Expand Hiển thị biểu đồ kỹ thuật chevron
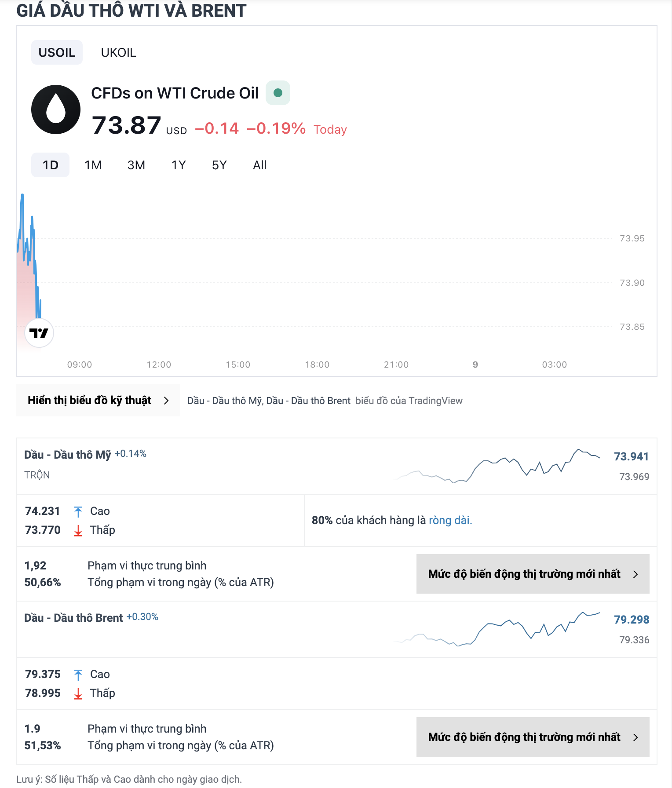Viewport: 672px width, 788px height. (x=166, y=401)
